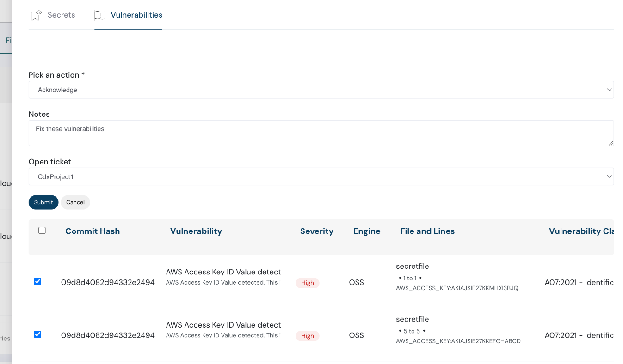This screenshot has width=623, height=364.
Task: Click the High severity badge in first row
Action: tap(308, 283)
